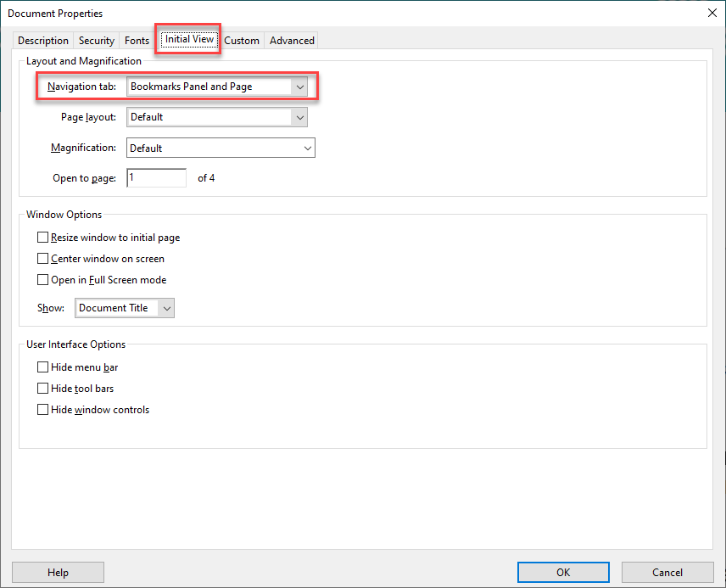Expand the Page layout dropdown
Screen dimensions: 726x588
[300, 117]
